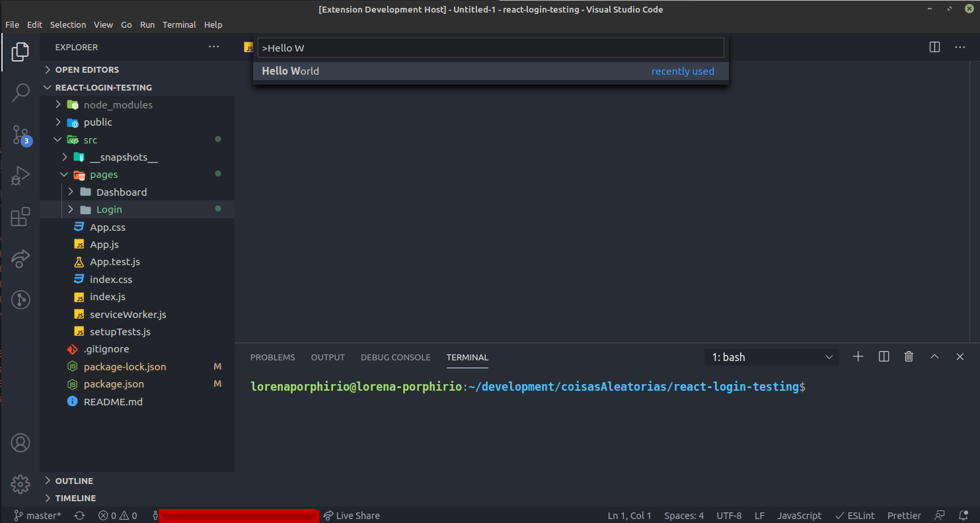Change end of line sequence LF

(760, 516)
